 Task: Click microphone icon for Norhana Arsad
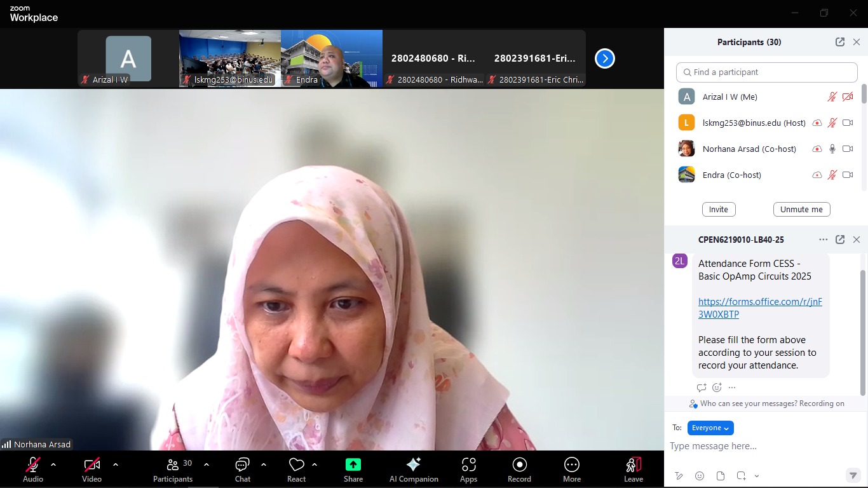(832, 149)
